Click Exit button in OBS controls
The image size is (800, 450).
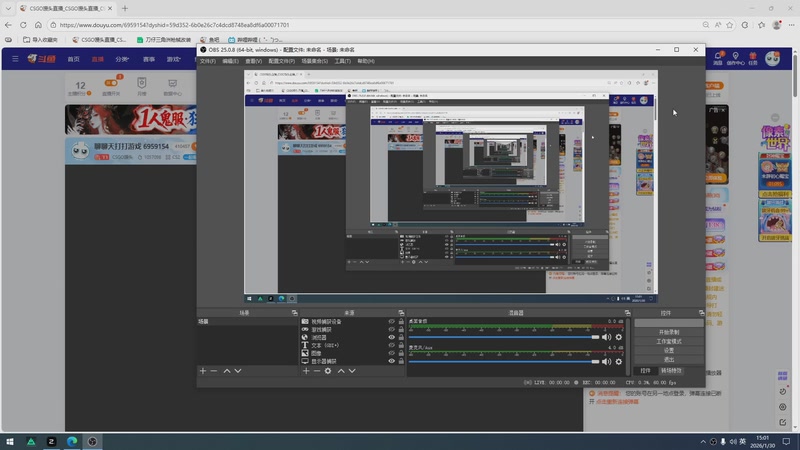[x=669, y=360]
